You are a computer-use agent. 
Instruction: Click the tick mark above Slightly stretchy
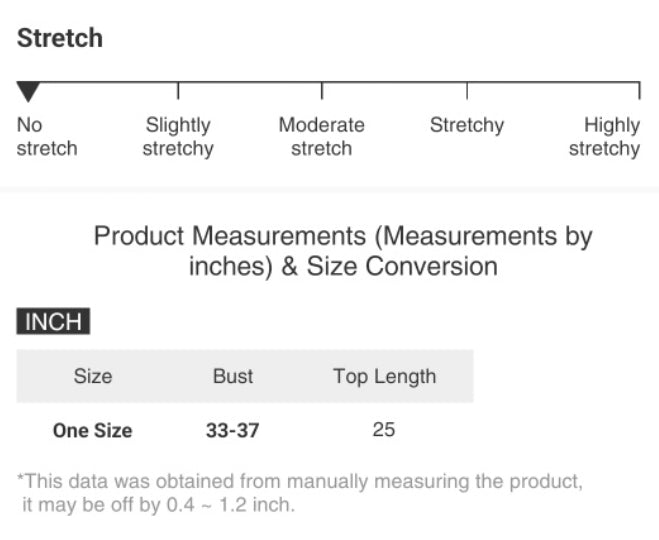coord(178,91)
